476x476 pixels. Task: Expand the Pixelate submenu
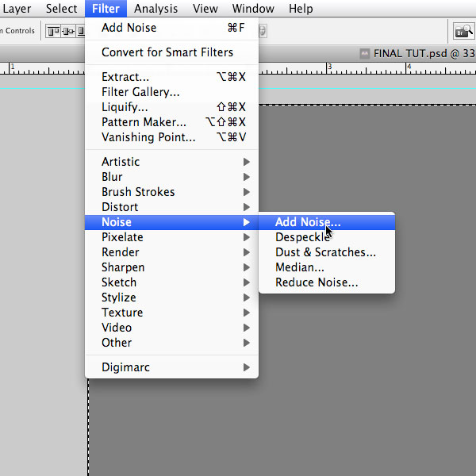point(172,237)
